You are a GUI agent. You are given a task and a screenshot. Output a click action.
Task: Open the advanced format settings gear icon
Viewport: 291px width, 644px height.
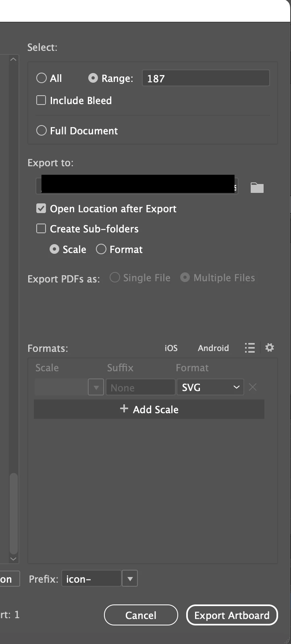click(x=270, y=347)
